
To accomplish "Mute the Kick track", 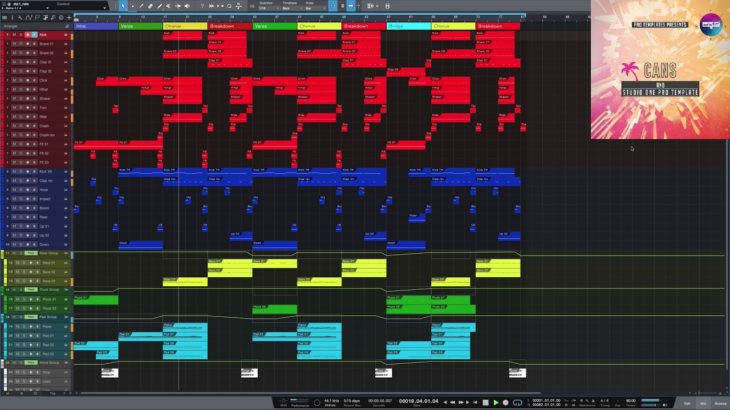I will (14, 35).
